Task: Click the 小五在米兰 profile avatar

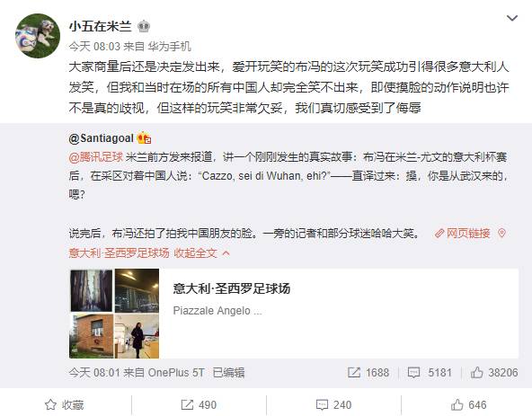Action: click(x=38, y=36)
